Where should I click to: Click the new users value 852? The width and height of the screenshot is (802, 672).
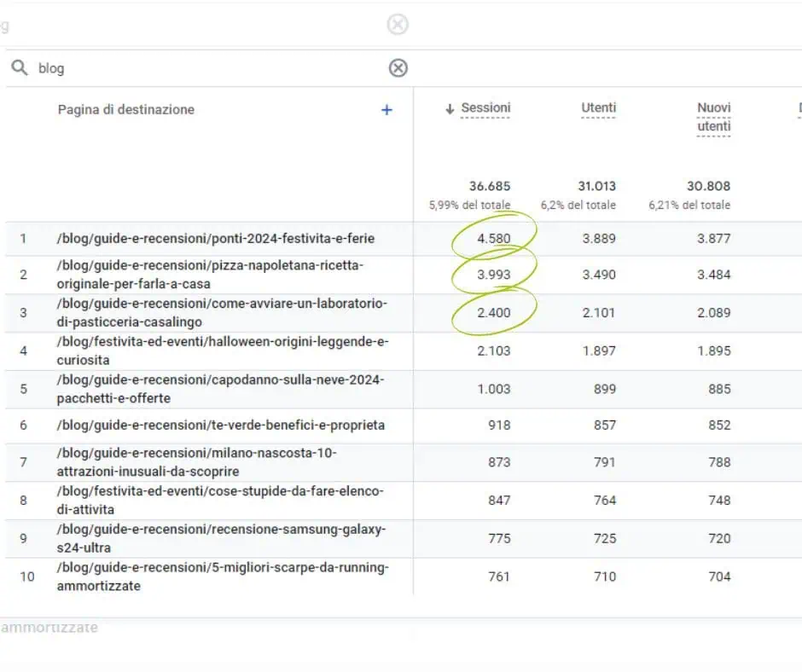tap(719, 426)
